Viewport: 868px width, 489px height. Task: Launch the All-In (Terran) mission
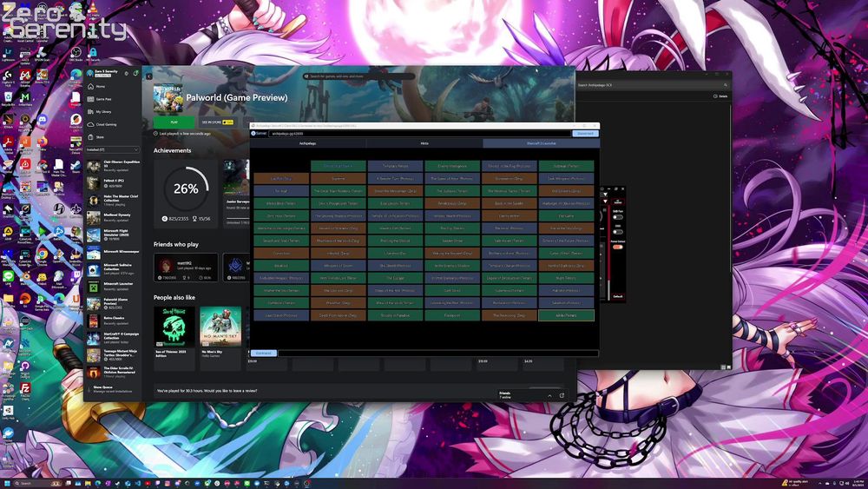[x=566, y=315]
